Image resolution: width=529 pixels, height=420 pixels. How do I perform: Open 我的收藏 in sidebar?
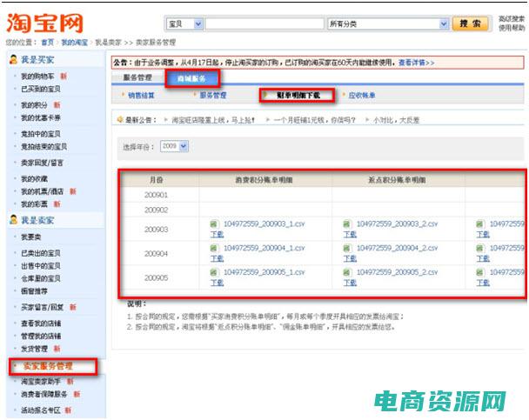34,178
